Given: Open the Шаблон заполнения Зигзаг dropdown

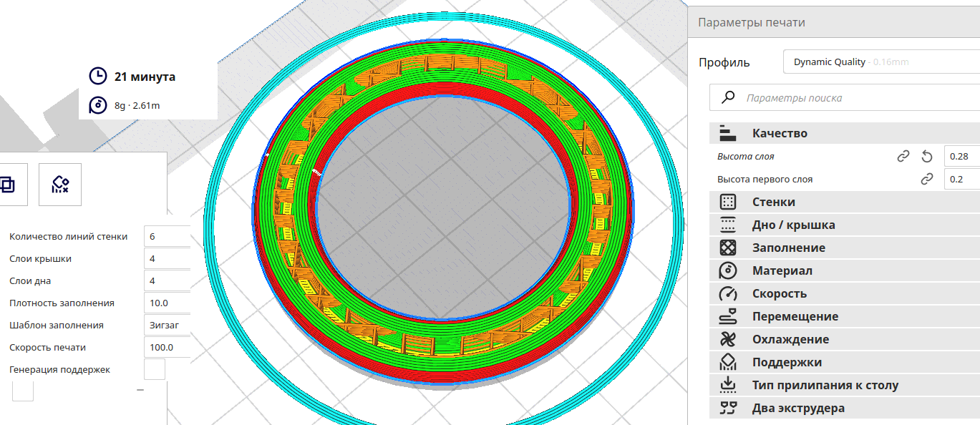Looking at the screenshot, I should [167, 325].
